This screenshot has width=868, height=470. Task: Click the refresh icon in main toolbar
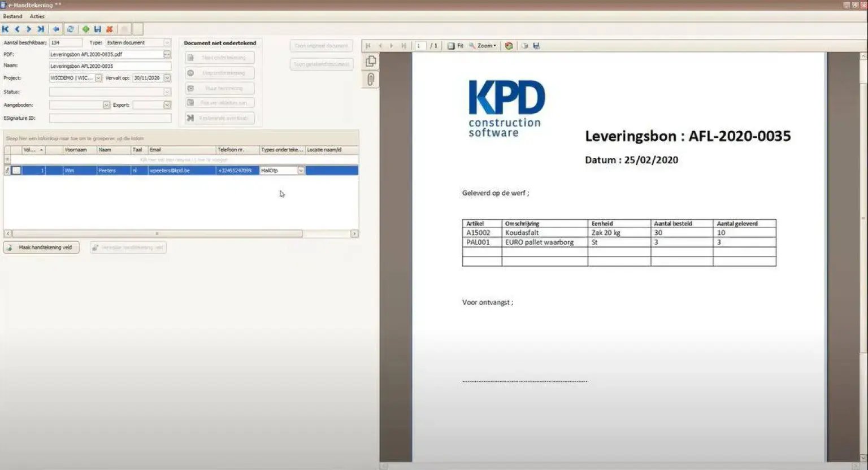tap(70, 29)
